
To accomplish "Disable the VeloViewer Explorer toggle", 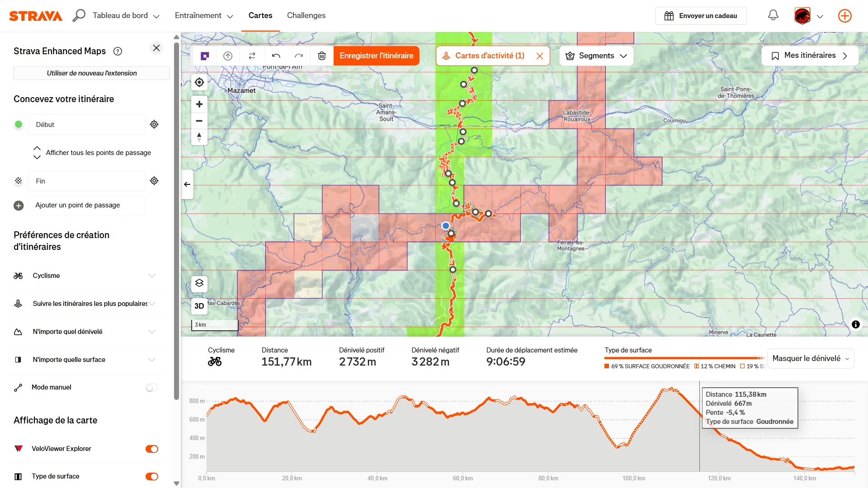I will click(152, 449).
